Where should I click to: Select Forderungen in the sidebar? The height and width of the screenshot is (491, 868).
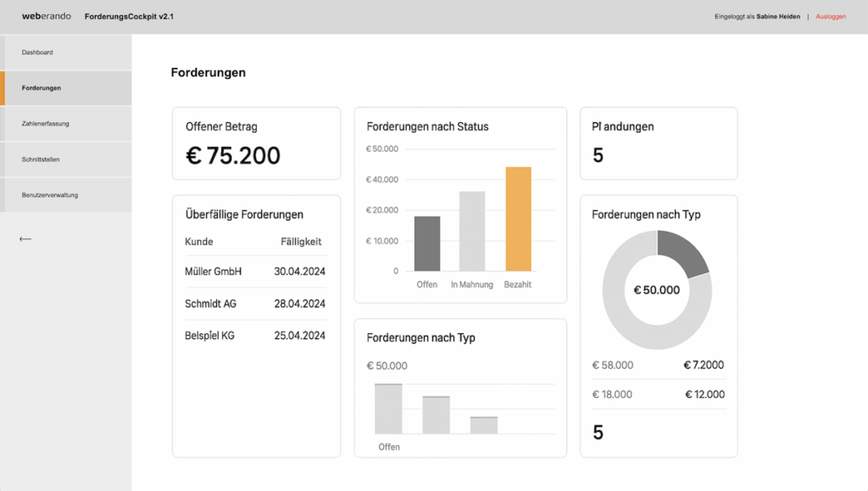click(x=42, y=88)
